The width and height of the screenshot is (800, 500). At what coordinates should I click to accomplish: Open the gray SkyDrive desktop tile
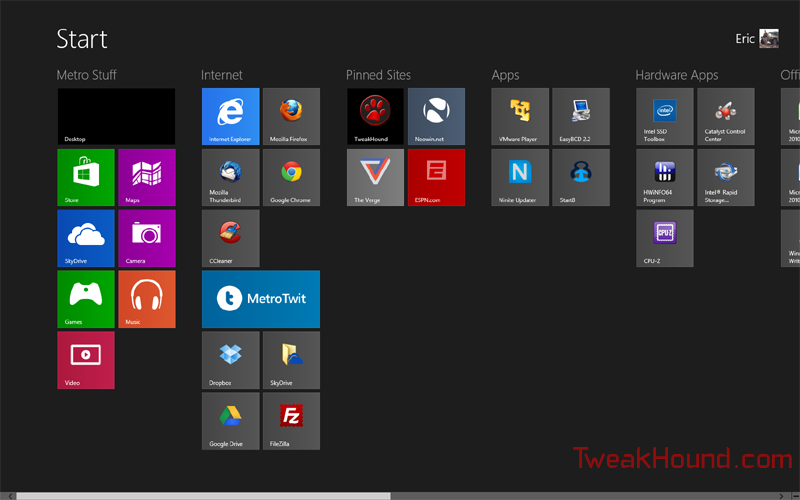click(291, 360)
